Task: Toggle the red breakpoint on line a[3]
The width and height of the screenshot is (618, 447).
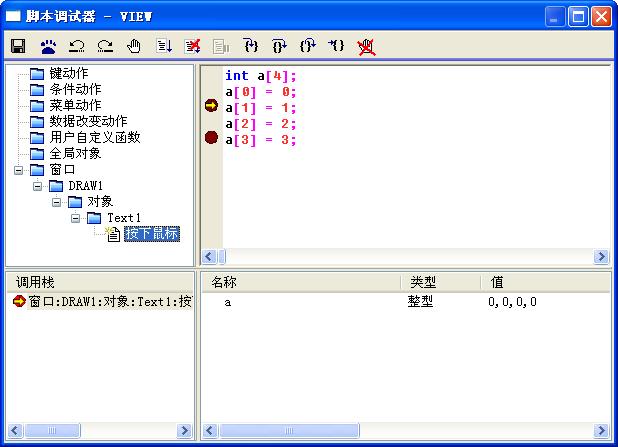Action: click(211, 138)
